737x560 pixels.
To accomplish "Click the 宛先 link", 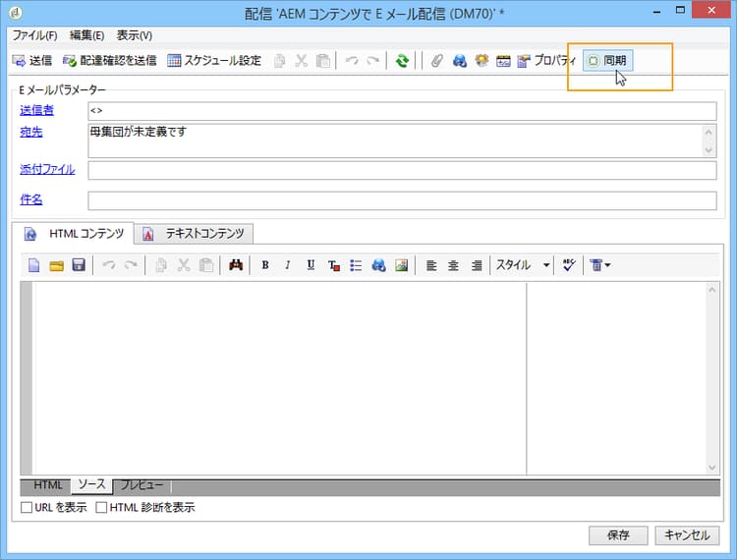I will tap(31, 132).
